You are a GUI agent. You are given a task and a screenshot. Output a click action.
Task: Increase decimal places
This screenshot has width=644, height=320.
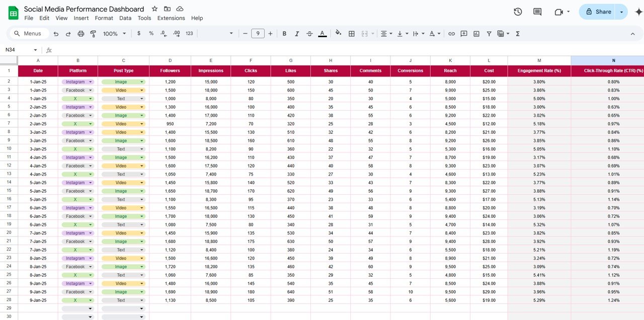tap(176, 34)
